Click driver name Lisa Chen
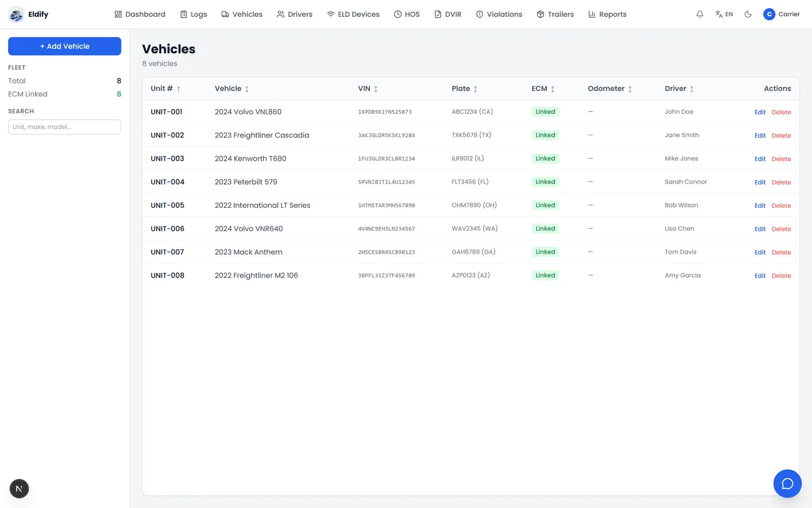812x508 pixels. click(x=679, y=228)
